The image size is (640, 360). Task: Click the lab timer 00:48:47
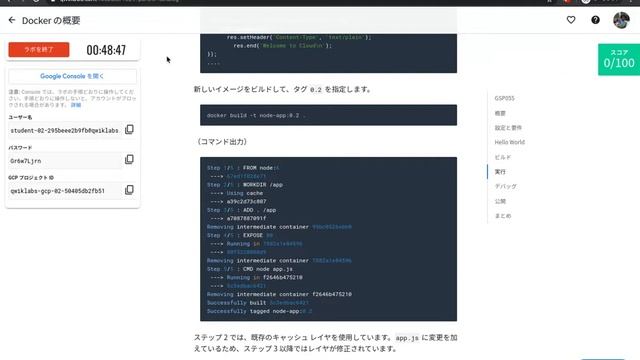(x=106, y=50)
